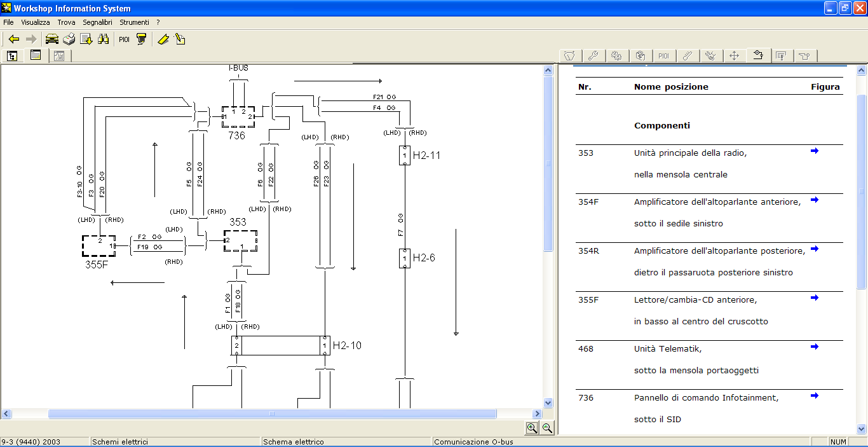Open the last tab with hammer-like icon
This screenshot has width=868, height=447.
click(804, 56)
